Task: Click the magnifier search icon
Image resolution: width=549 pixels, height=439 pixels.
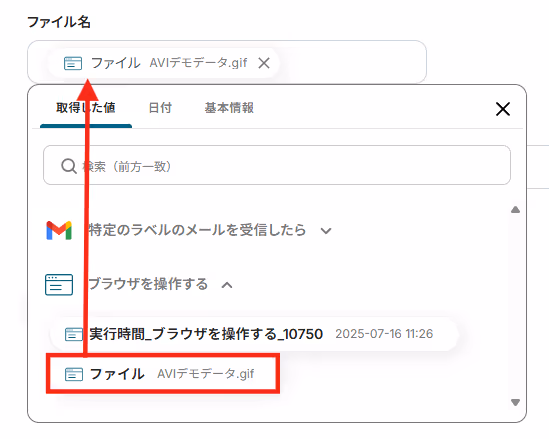Action: 69,166
